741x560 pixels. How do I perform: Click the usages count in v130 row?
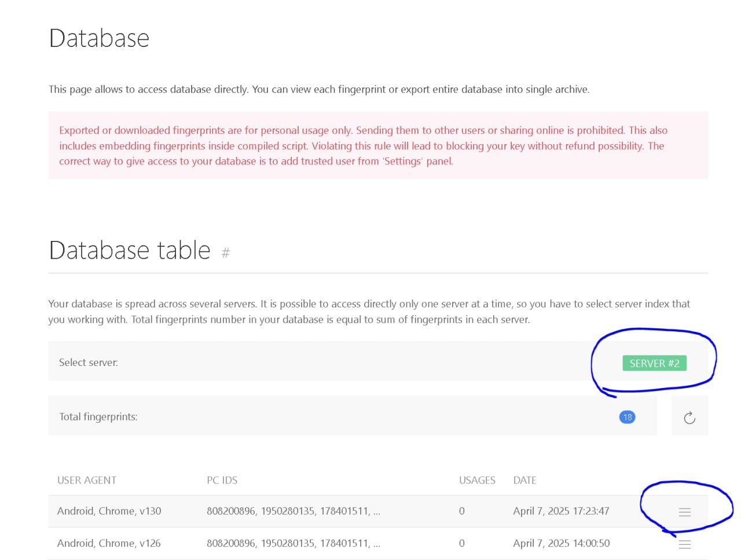pos(461,511)
